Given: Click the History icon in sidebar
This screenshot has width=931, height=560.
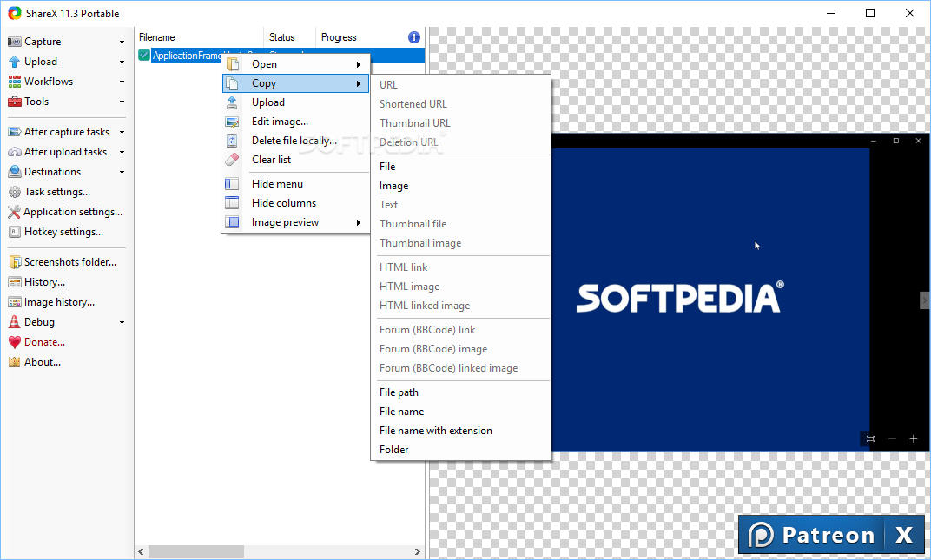Looking at the screenshot, I should (x=14, y=282).
